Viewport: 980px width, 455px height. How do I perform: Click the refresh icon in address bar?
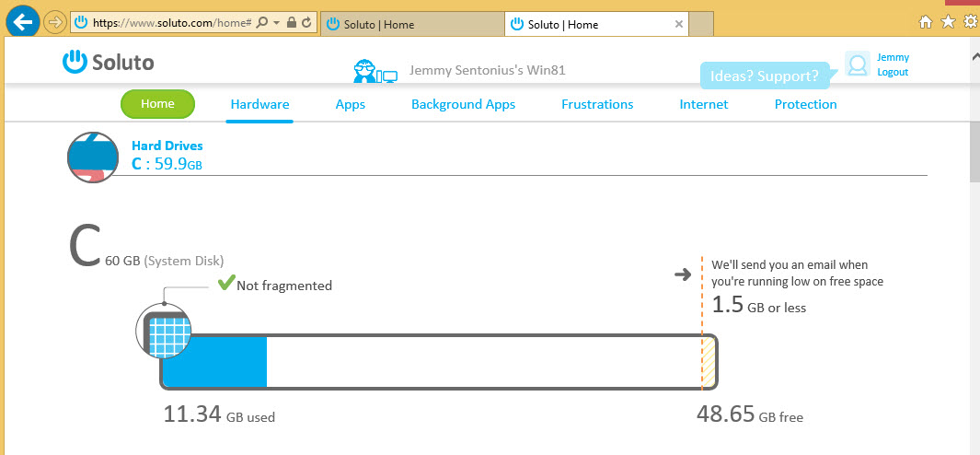(x=306, y=22)
